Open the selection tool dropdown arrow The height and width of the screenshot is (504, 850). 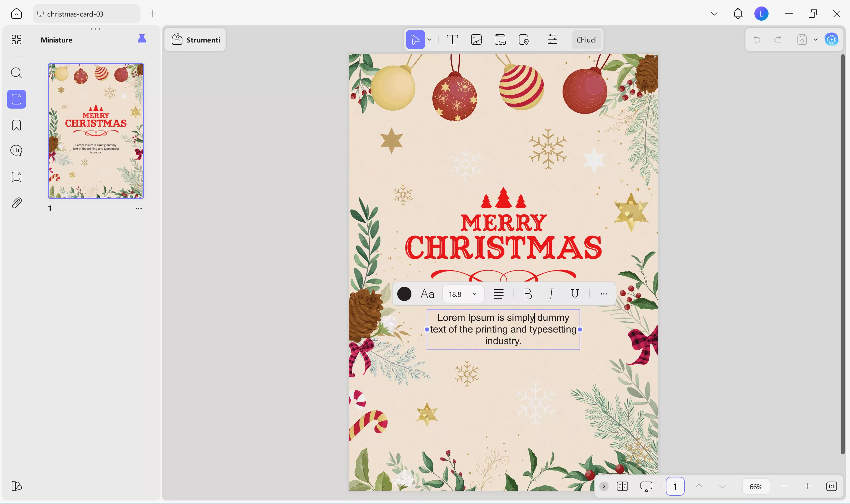click(429, 40)
